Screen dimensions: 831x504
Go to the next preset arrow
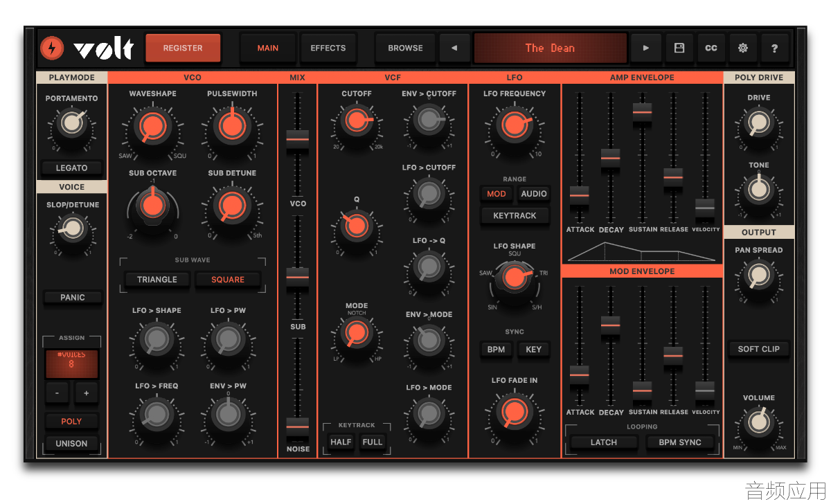pyautogui.click(x=646, y=48)
